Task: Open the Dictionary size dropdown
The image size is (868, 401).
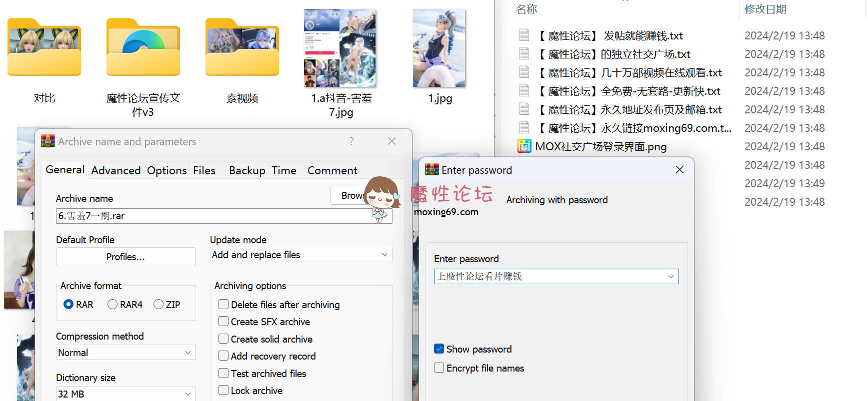Action: point(125,394)
